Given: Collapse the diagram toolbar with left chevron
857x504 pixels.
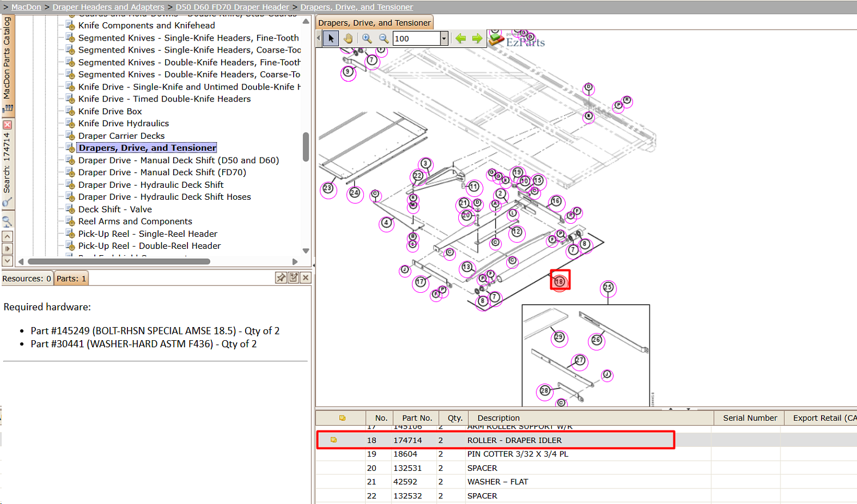Looking at the screenshot, I should click(x=319, y=38).
